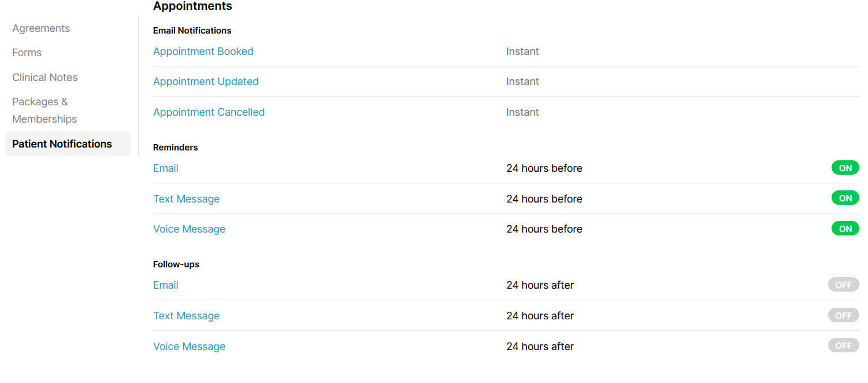Switch off the Voice Message reminder toggle

click(x=845, y=228)
